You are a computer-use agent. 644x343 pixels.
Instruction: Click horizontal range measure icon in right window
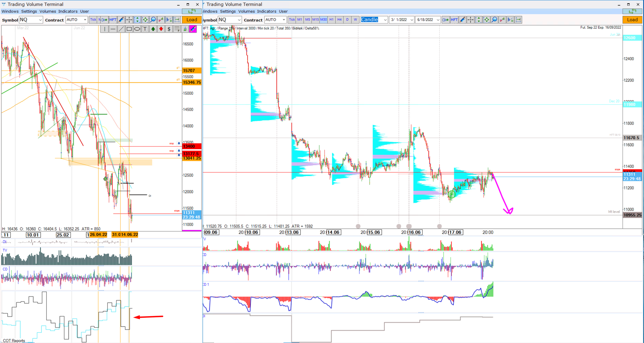coord(518,20)
